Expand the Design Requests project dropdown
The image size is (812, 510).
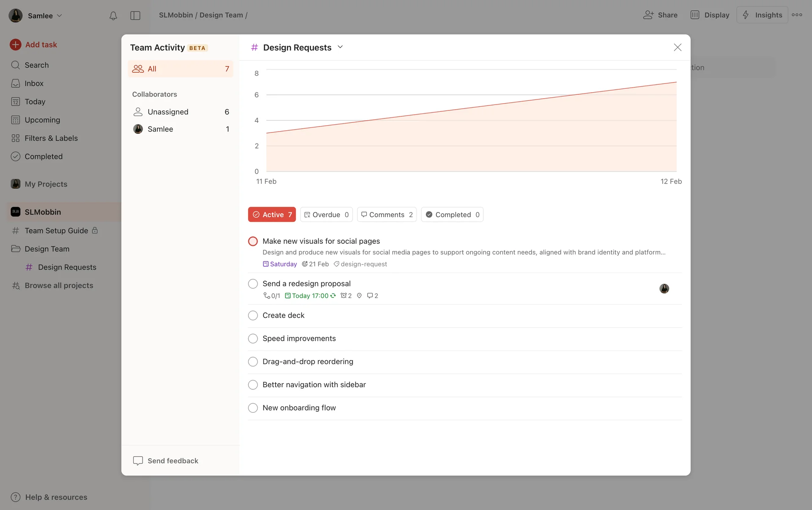[x=340, y=47]
